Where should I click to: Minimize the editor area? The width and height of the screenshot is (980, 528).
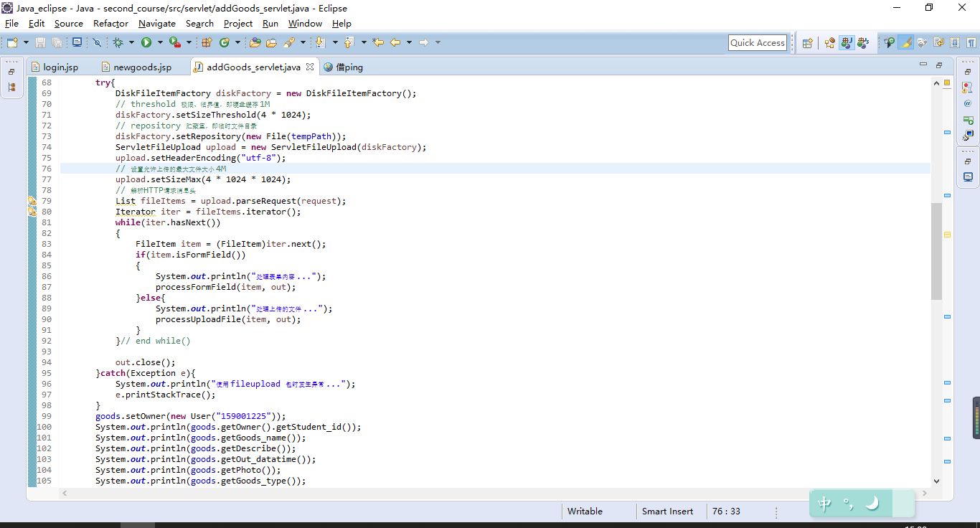923,65
